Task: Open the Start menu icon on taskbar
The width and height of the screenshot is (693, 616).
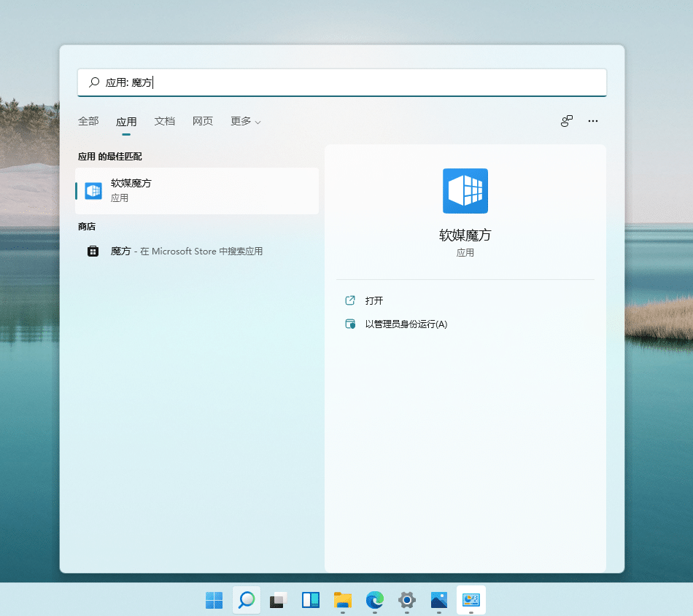Action: click(x=214, y=599)
